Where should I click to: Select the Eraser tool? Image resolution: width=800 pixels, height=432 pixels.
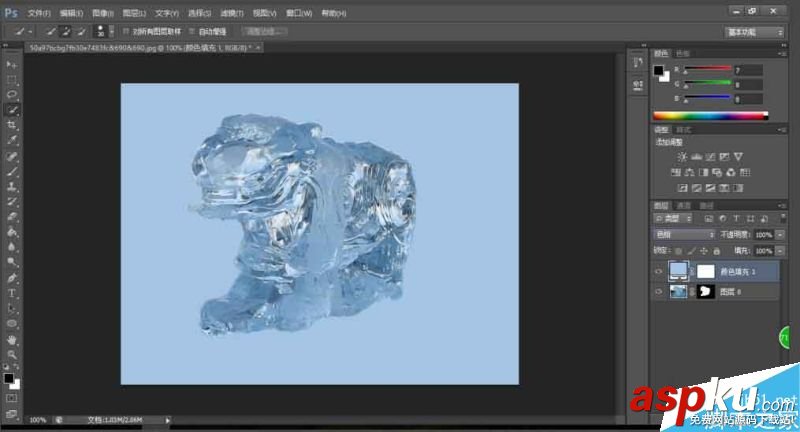point(12,217)
